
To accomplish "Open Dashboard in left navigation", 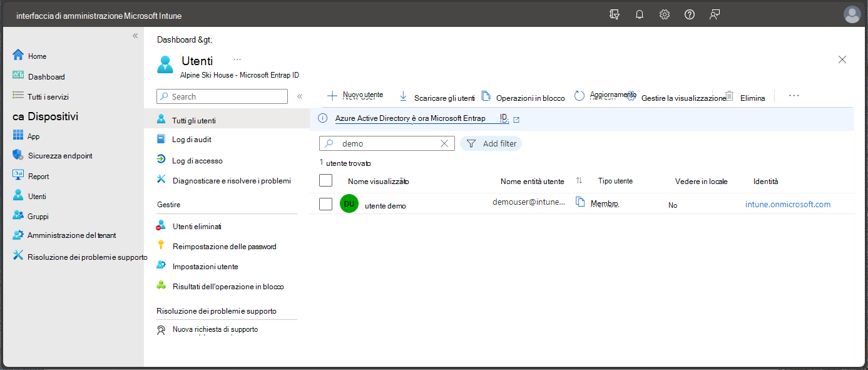I will [46, 76].
